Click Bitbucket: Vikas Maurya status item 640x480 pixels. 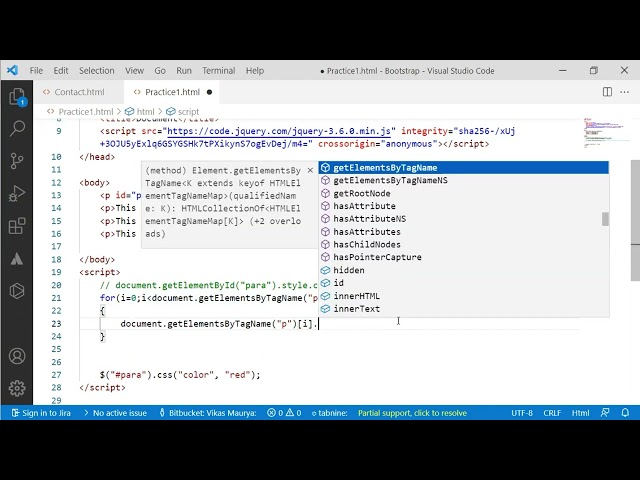click(208, 413)
